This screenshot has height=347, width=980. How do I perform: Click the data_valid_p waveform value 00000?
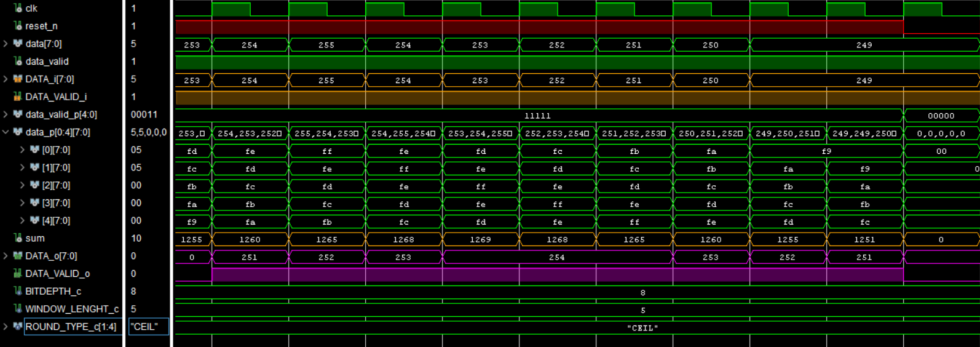tap(941, 116)
